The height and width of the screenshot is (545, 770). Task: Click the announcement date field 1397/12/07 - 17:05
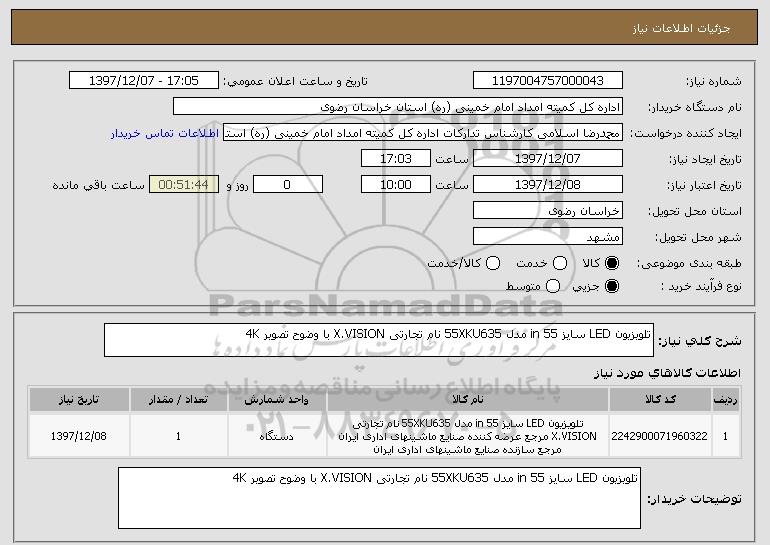coord(144,81)
